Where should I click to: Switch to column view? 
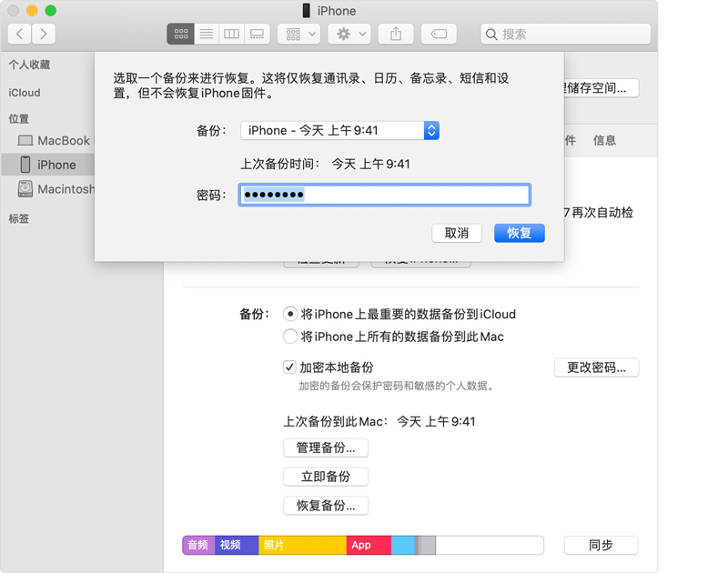(232, 34)
